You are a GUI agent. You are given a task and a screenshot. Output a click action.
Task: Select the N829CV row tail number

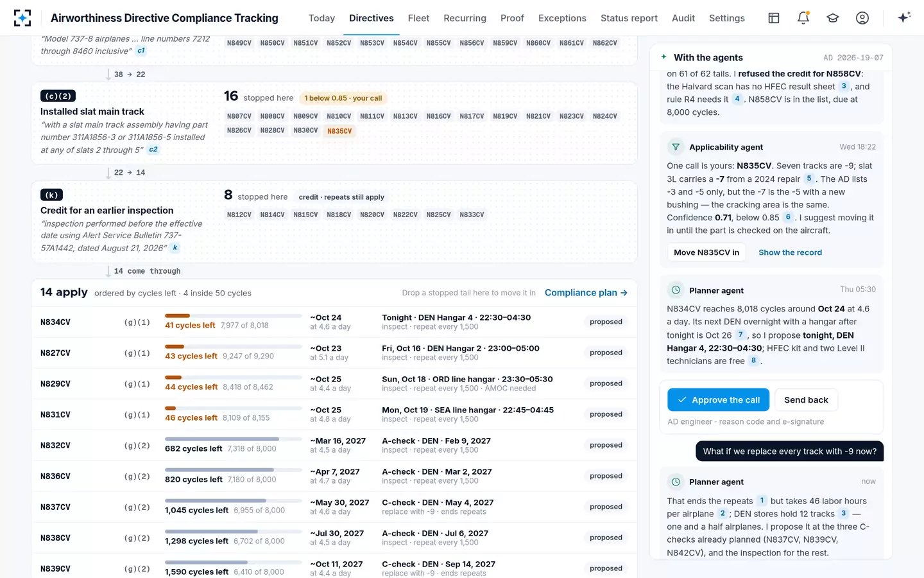coord(55,384)
